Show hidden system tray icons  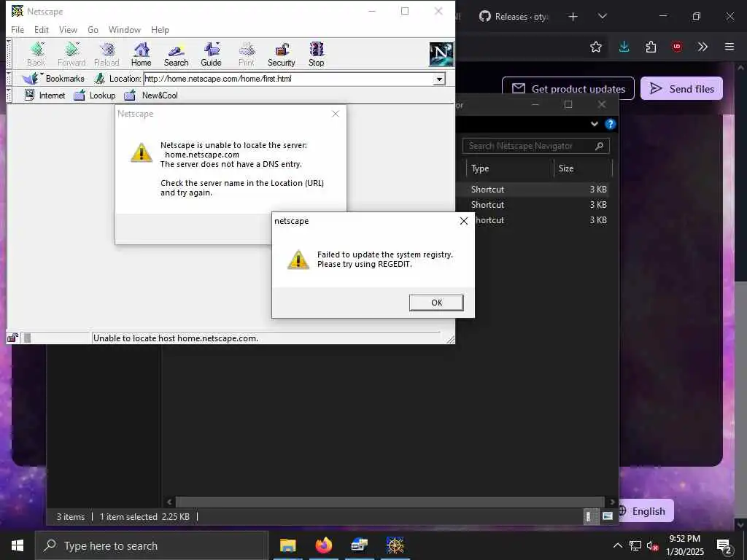[x=617, y=545]
